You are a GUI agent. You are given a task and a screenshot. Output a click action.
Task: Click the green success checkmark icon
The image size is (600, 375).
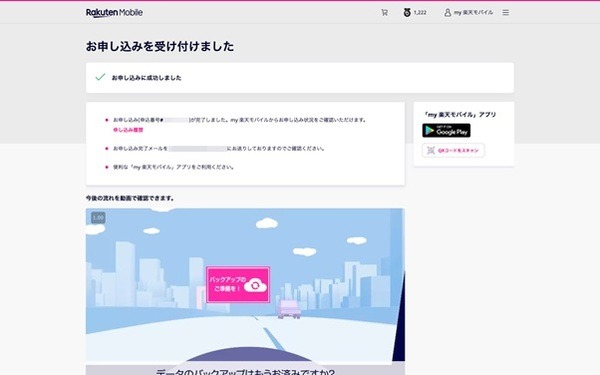click(100, 77)
